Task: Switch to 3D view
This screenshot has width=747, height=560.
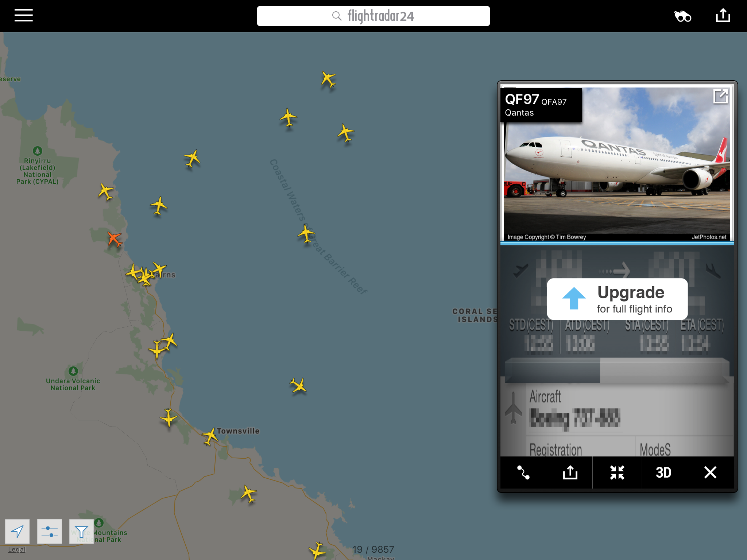Action: [663, 472]
